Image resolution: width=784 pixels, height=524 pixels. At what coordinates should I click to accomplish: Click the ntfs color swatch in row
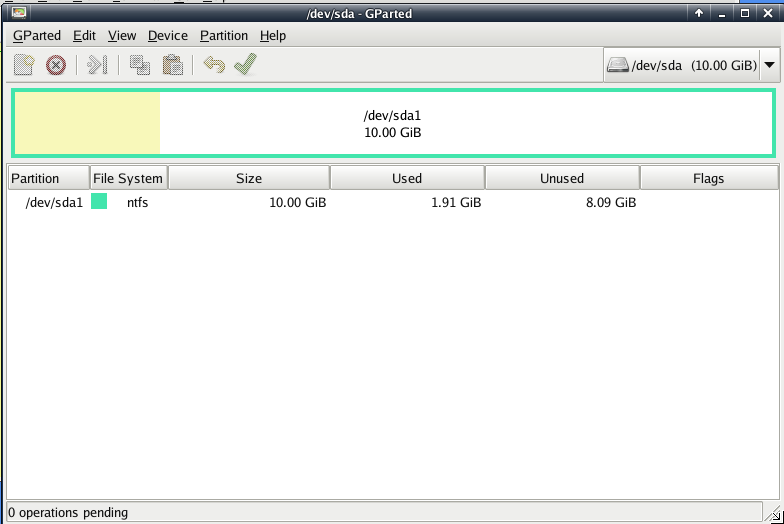(99, 202)
